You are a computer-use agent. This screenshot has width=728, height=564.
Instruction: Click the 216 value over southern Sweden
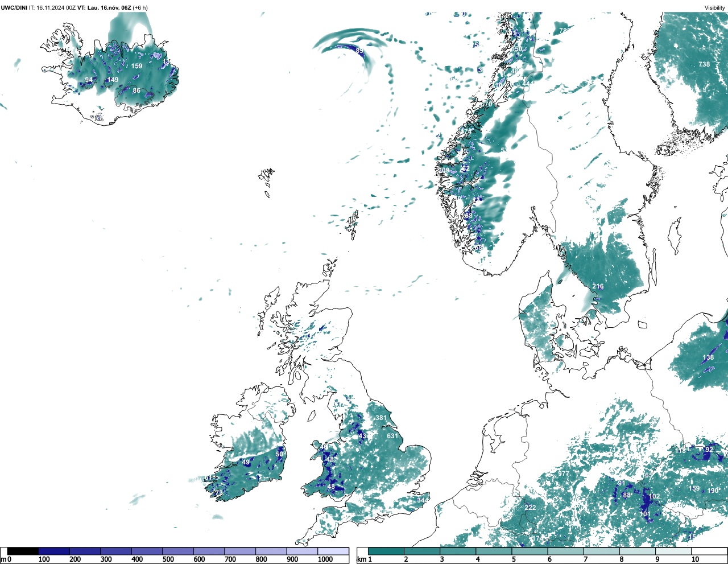[598, 286]
